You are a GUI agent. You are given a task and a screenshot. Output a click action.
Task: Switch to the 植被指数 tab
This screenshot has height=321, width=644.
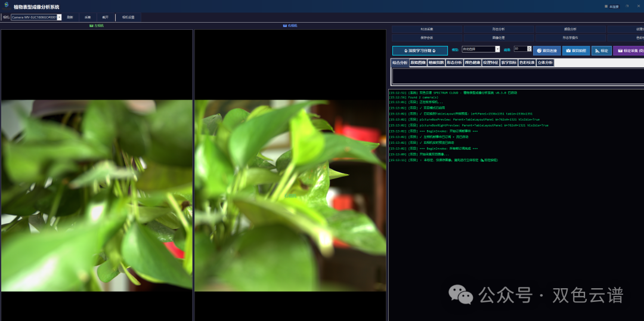436,63
